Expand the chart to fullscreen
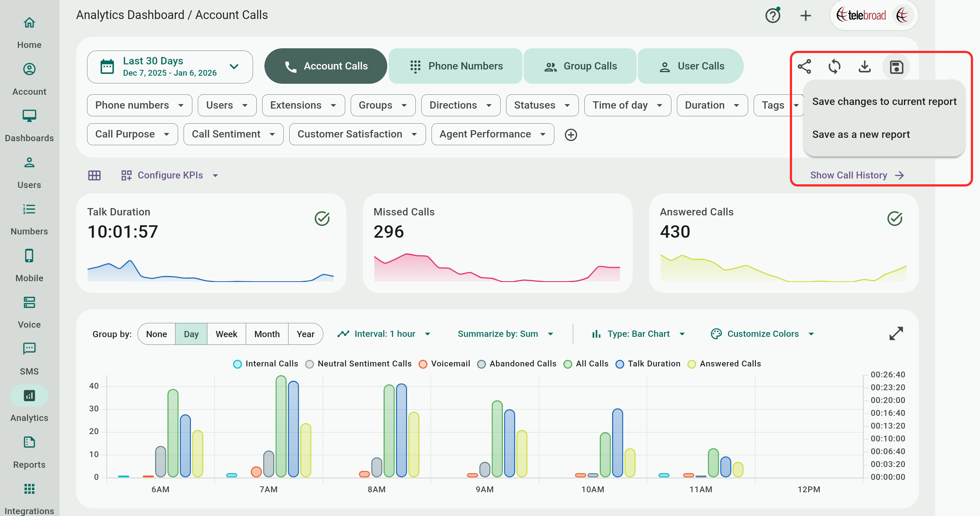Screen dimensions: 980x516 pyautogui.click(x=896, y=334)
